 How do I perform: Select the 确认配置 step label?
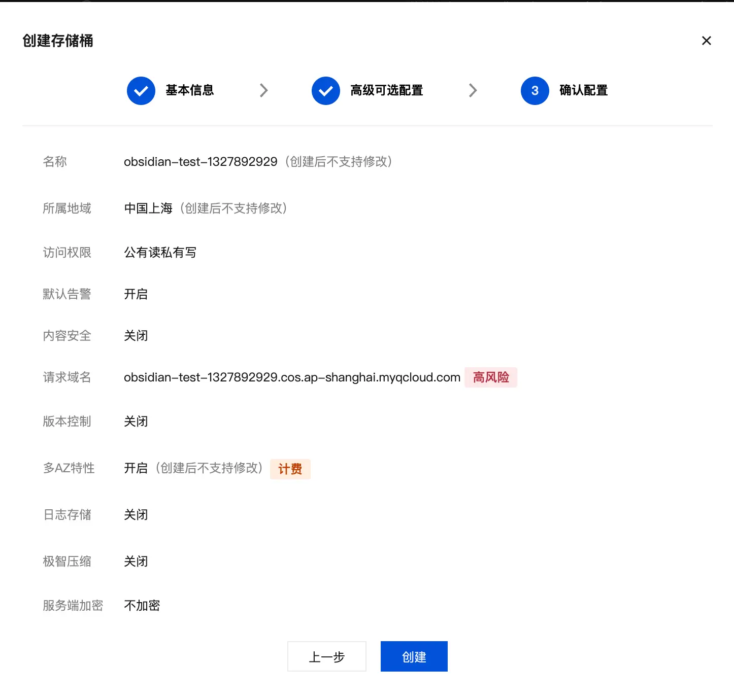click(x=583, y=90)
